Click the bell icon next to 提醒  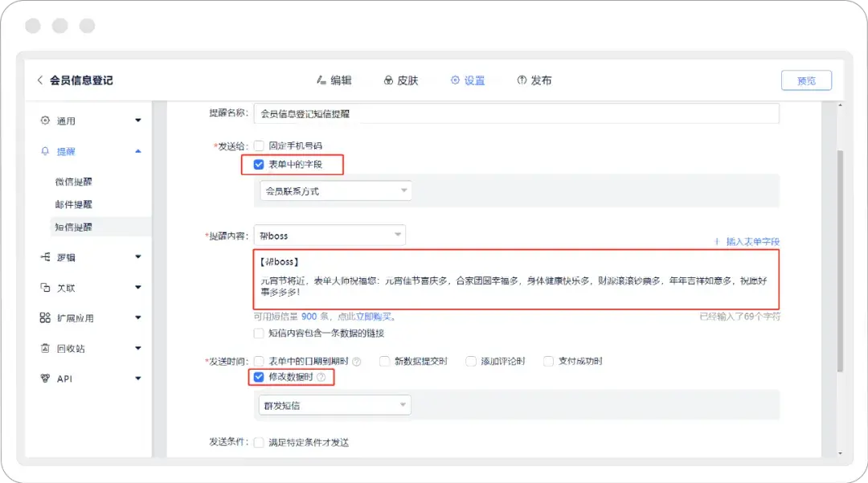45,151
